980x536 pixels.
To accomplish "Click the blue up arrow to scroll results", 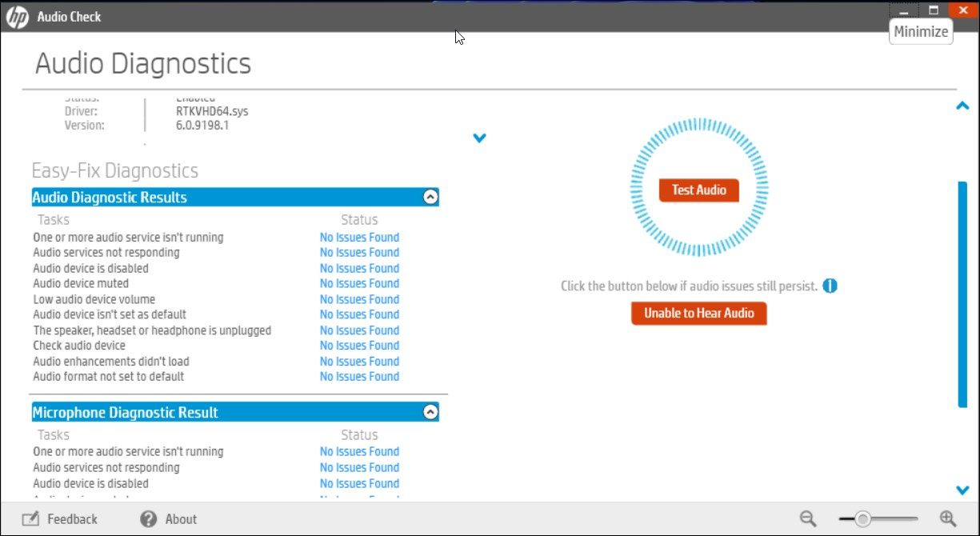I will coord(962,106).
